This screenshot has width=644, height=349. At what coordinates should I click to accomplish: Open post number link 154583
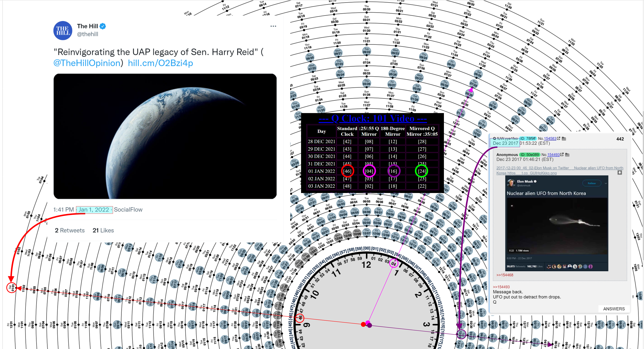point(550,138)
